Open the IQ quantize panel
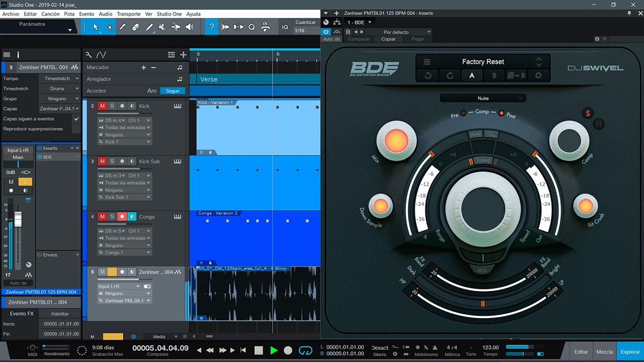The image size is (644, 362). click(x=285, y=27)
